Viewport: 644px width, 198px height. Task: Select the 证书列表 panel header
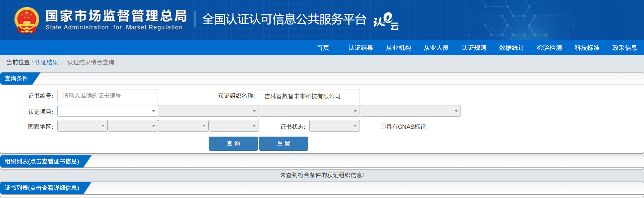(x=42, y=188)
